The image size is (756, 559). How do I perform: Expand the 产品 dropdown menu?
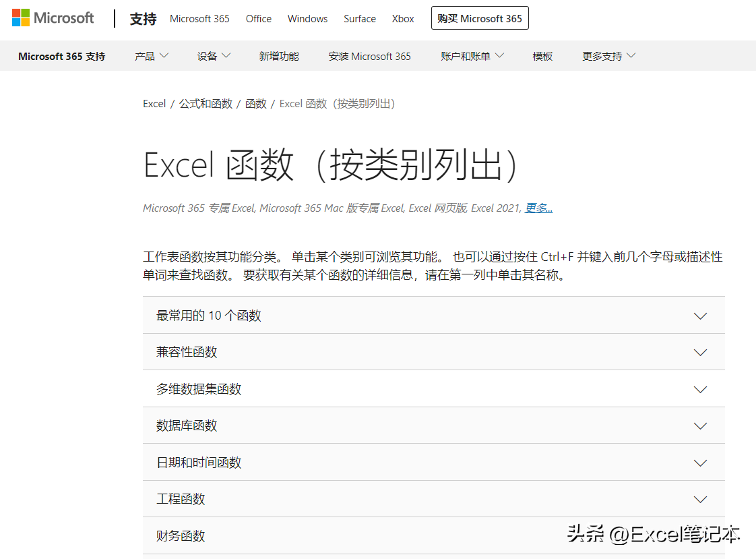(152, 57)
